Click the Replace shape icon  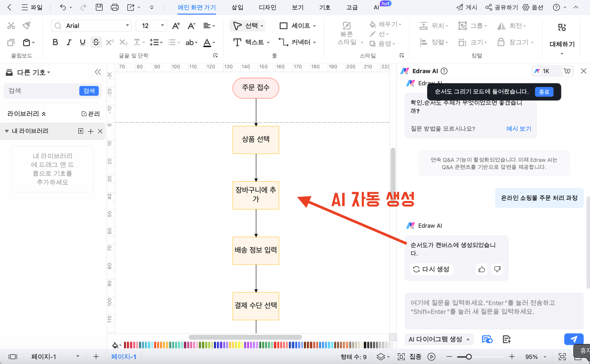(562, 27)
